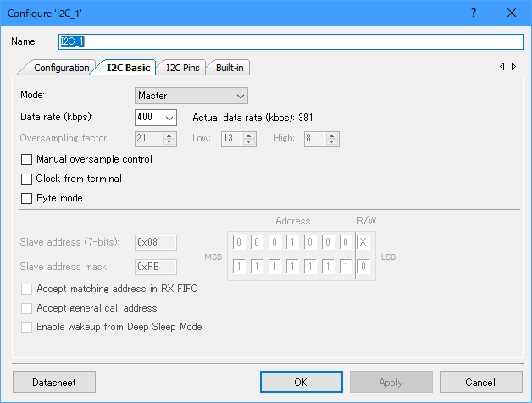Open the Datasheet button
This screenshot has width=532, height=403.
point(54,382)
